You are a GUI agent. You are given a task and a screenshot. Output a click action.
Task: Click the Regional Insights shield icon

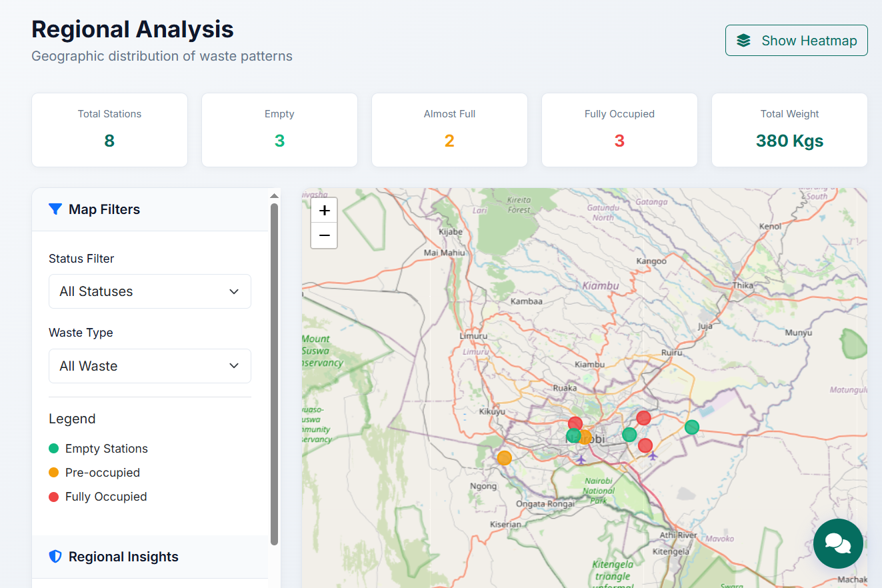point(55,557)
